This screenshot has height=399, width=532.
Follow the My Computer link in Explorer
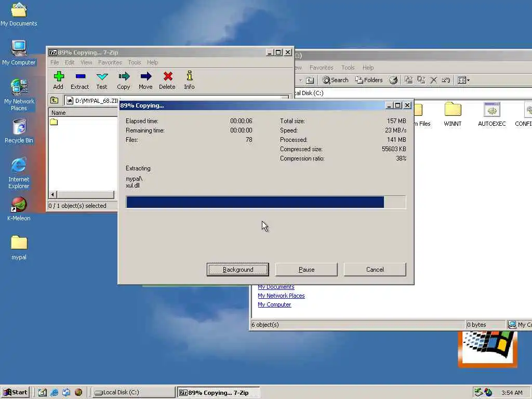pyautogui.click(x=274, y=304)
